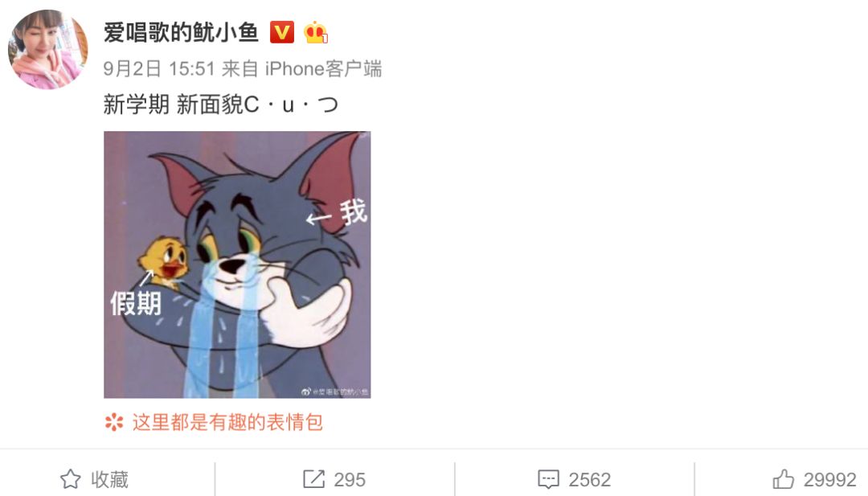Open the poster's profile avatar photo
The image size is (868, 496).
pos(48,49)
